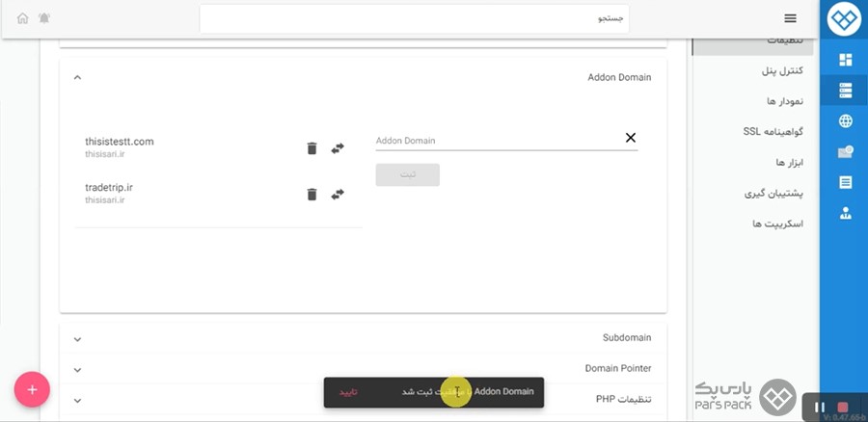Viewport: 868px width, 422px height.
Task: Pause the screen recording
Action: [820, 408]
